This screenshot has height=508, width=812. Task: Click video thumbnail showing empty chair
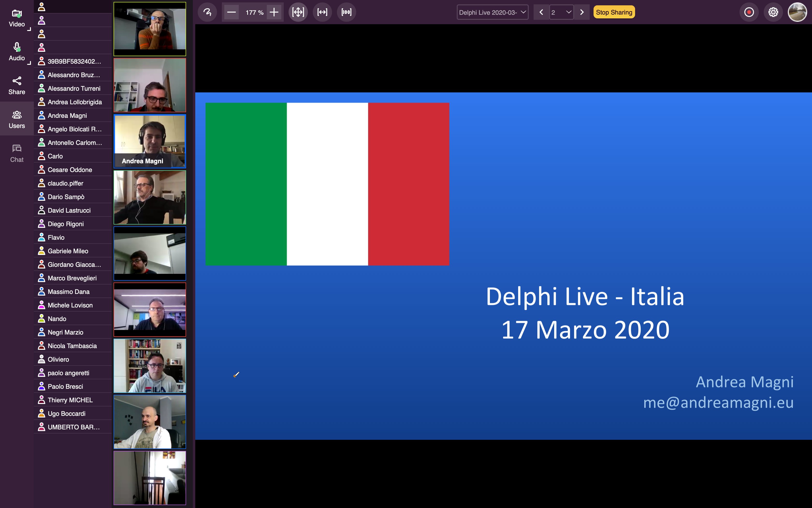tap(150, 478)
